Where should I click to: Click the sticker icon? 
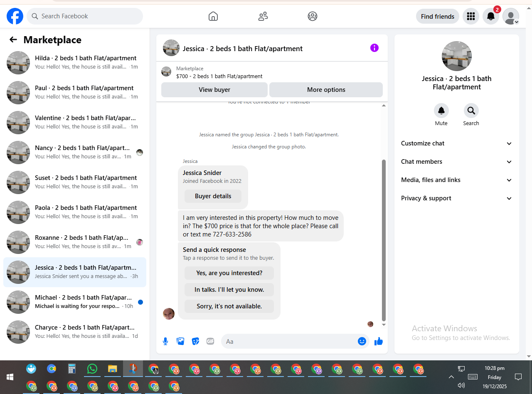(195, 341)
